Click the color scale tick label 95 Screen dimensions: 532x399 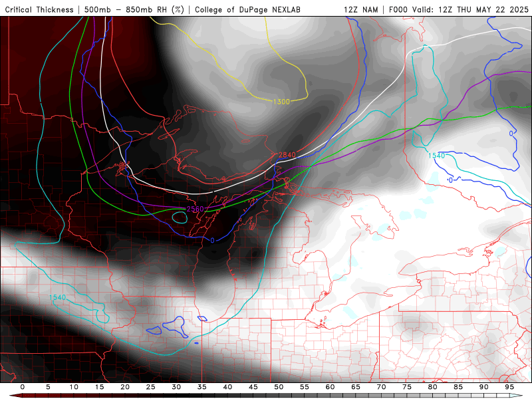(509, 387)
